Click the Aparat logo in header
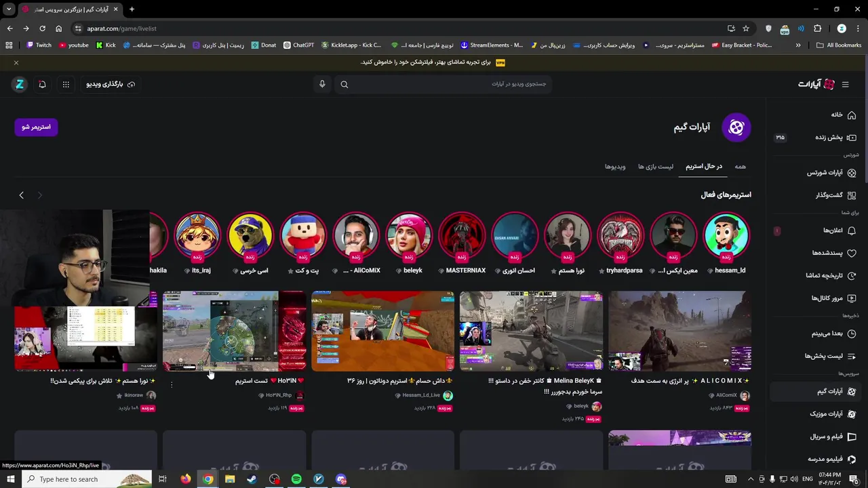The width and height of the screenshot is (868, 488). tap(816, 84)
